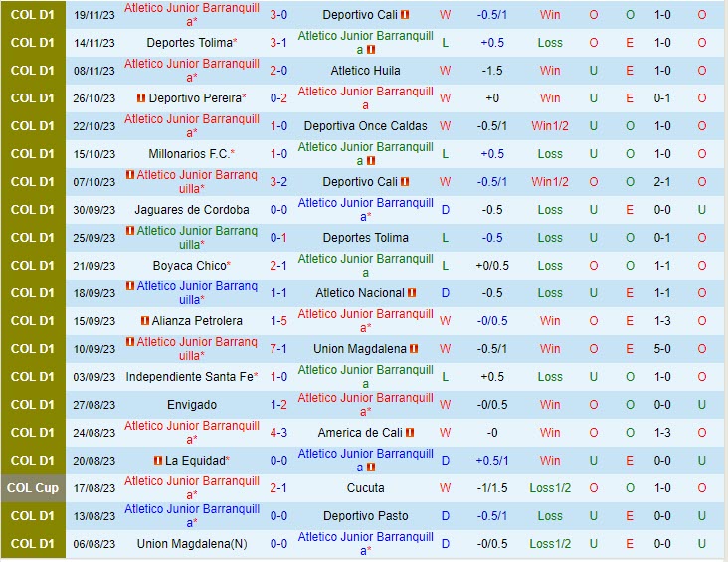Click the COL D1 label for the 19/11/23 row
This screenshot has height=562, width=728.
click(33, 14)
